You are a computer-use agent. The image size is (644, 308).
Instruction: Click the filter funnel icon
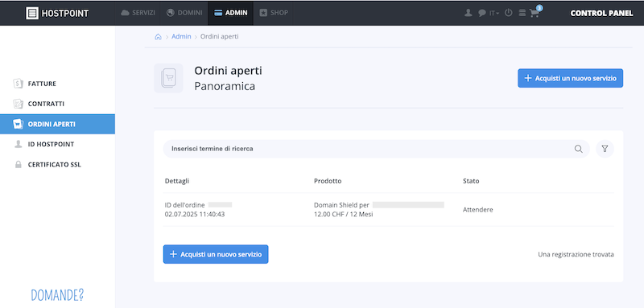coord(605,149)
